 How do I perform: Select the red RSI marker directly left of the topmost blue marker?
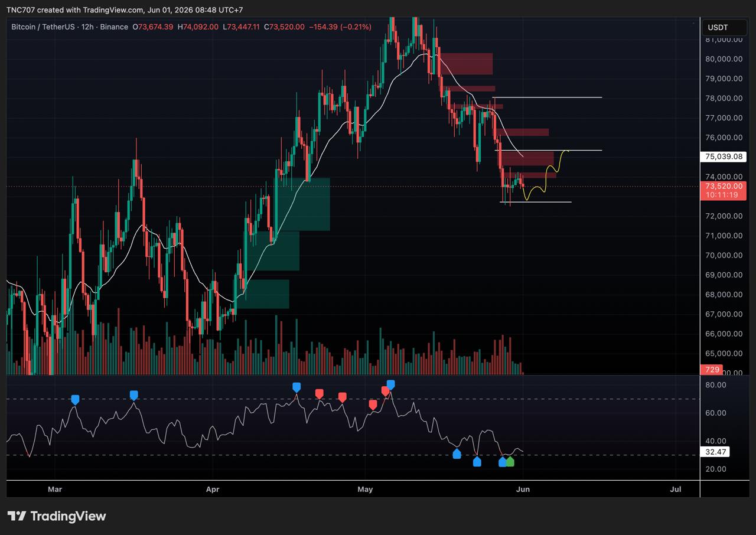[x=386, y=391]
